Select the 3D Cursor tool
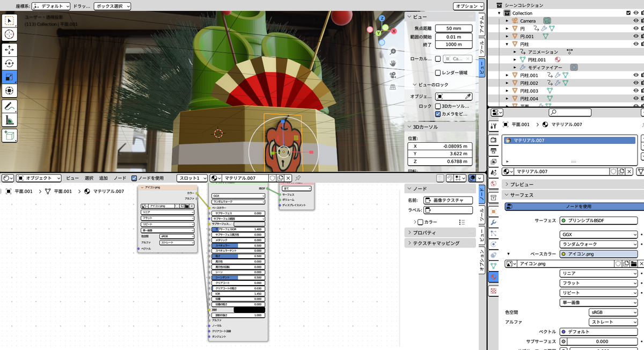 [x=10, y=35]
